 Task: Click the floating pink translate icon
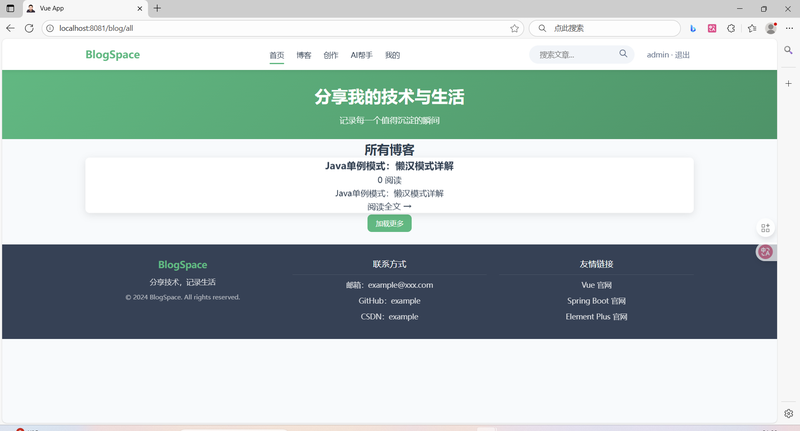765,251
